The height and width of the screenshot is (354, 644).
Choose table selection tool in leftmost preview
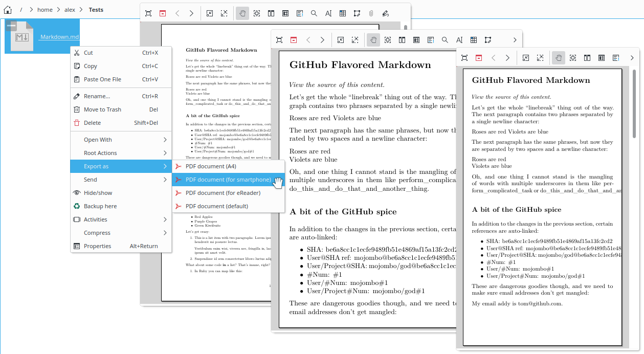[343, 13]
